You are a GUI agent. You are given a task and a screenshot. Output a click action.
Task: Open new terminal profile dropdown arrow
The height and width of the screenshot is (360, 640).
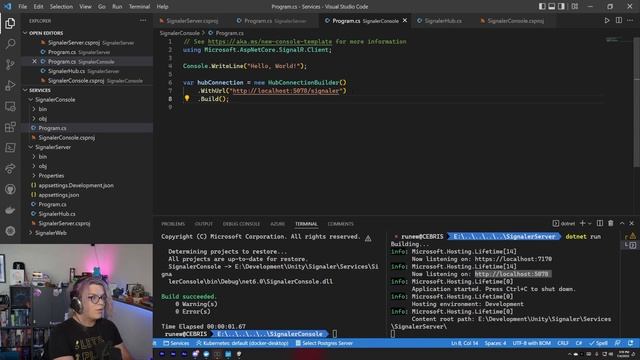coord(590,224)
